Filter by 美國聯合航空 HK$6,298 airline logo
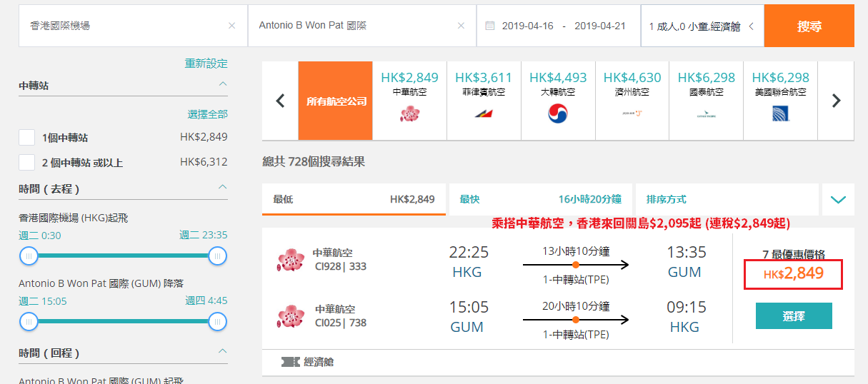This screenshot has height=384, width=868. coord(781,113)
